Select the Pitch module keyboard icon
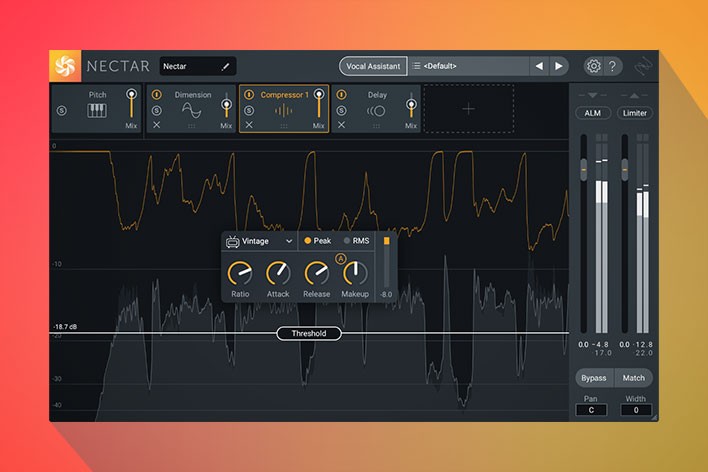This screenshot has width=708, height=472. [x=97, y=110]
